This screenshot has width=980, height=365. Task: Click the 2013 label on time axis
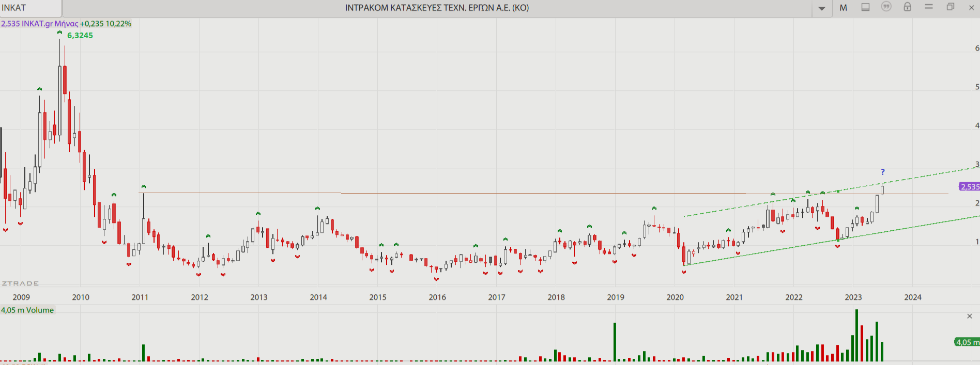pyautogui.click(x=258, y=297)
